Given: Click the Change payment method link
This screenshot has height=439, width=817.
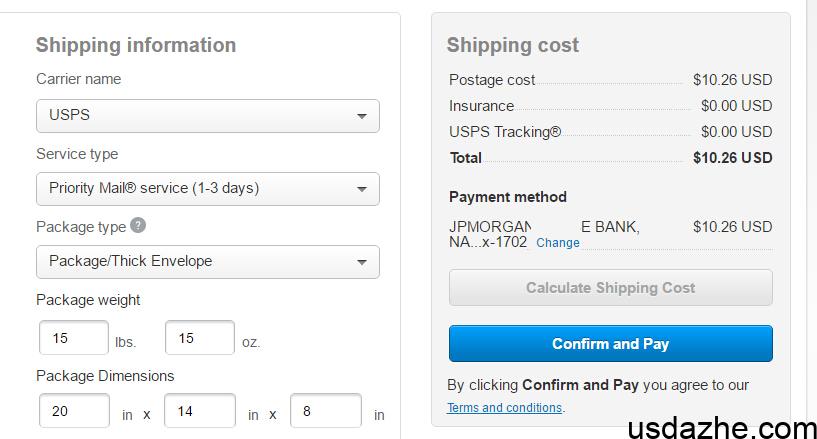Looking at the screenshot, I should (558, 243).
